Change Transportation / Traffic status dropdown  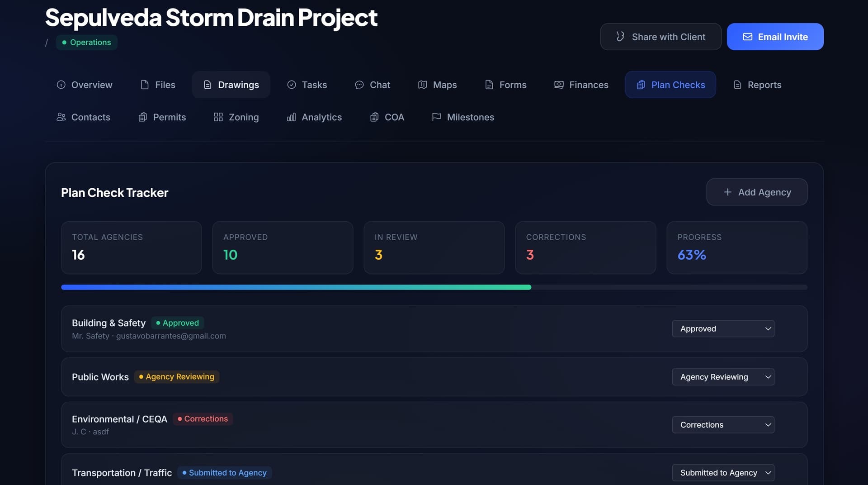click(x=723, y=473)
